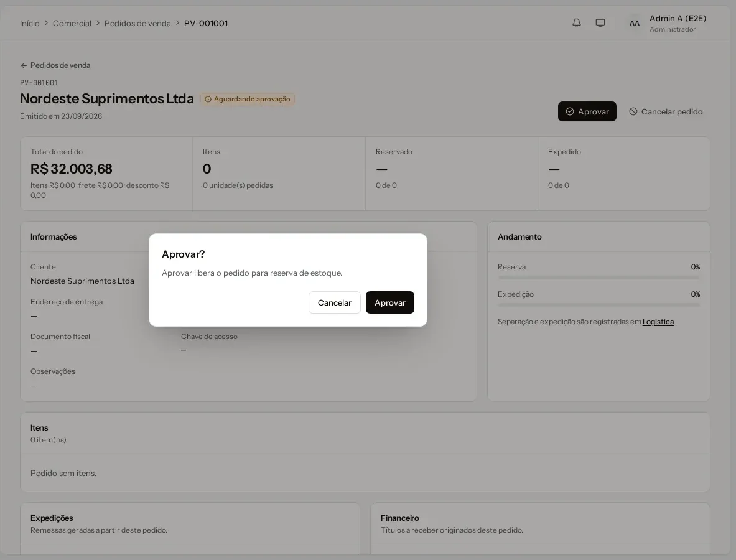Click the check-circle icon on the page Aprovar button
This screenshot has height=560, width=736.
pos(570,112)
